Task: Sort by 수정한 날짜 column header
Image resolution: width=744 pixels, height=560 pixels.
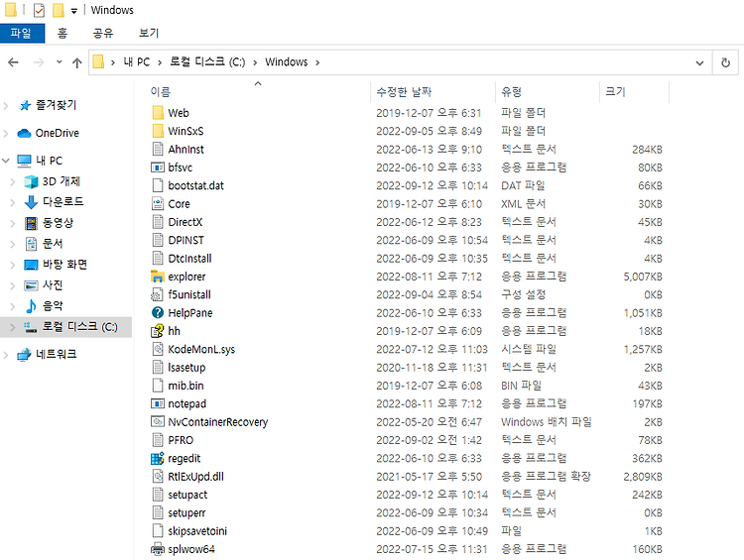Action: (404, 92)
